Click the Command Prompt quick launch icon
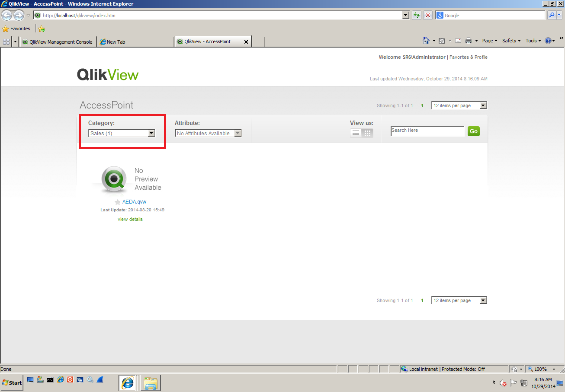 [x=50, y=380]
